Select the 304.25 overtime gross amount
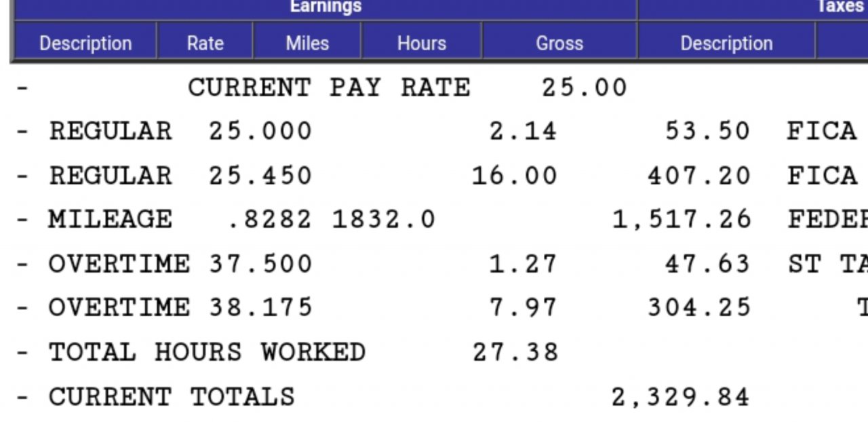 click(x=699, y=307)
